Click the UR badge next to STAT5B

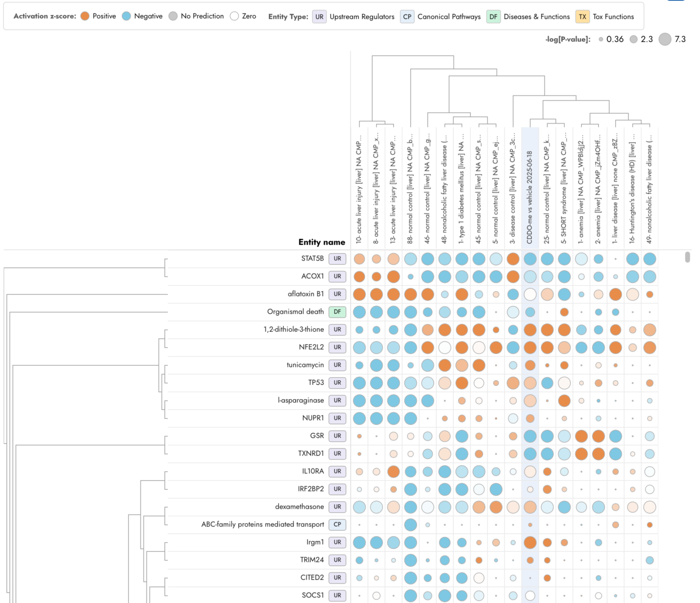tap(337, 259)
